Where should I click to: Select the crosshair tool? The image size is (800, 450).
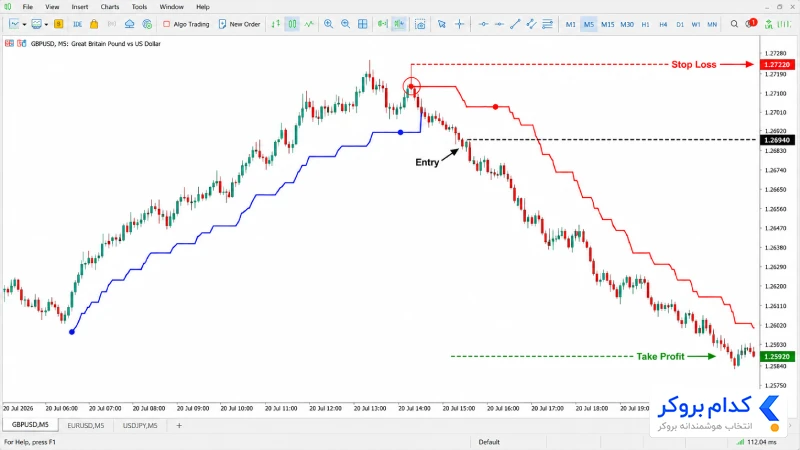(459, 24)
